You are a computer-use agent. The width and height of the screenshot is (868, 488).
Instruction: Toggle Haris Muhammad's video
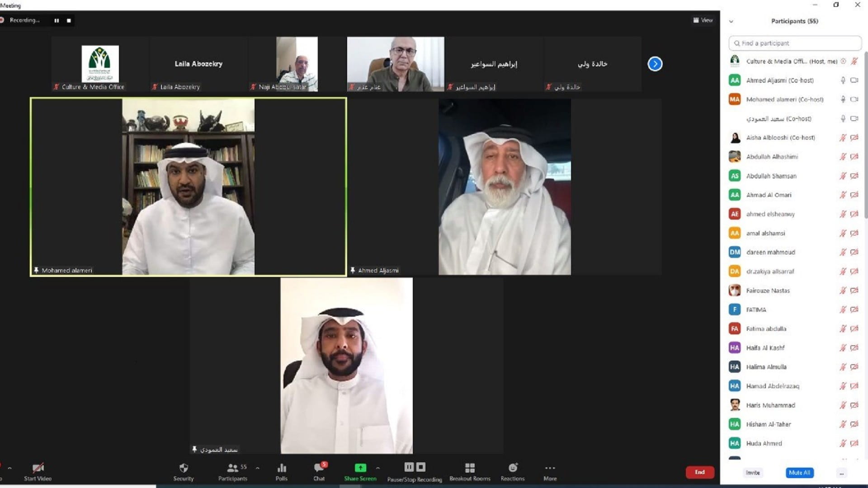point(854,405)
